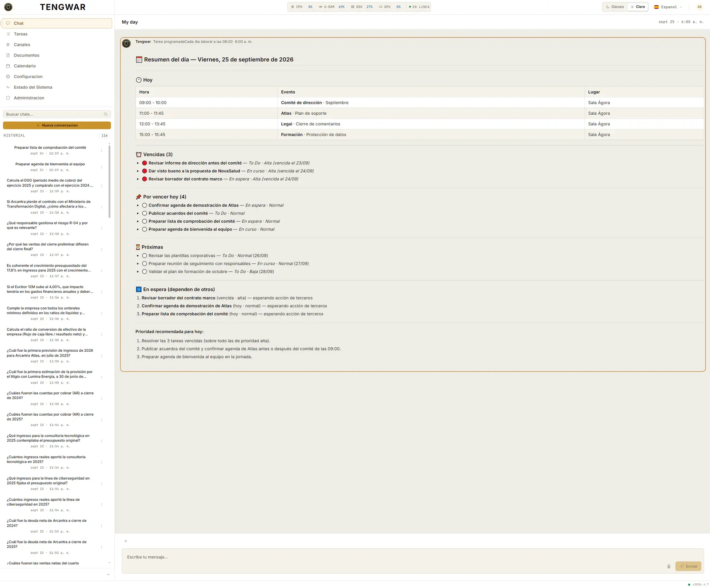Click the Tengwar logo in top-left corner

(x=8, y=7)
